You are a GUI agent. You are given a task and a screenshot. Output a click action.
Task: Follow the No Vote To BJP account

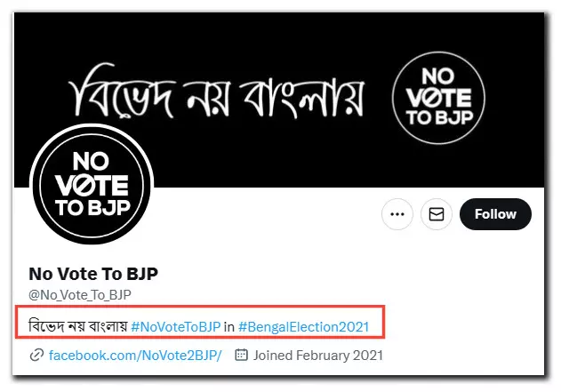tap(495, 214)
